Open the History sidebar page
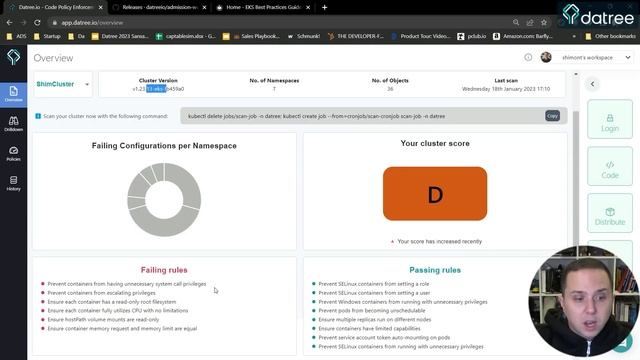640x360 pixels. (13, 183)
